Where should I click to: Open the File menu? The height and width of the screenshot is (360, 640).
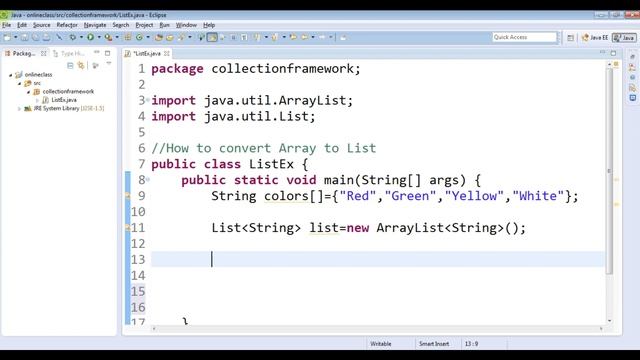coord(7,25)
